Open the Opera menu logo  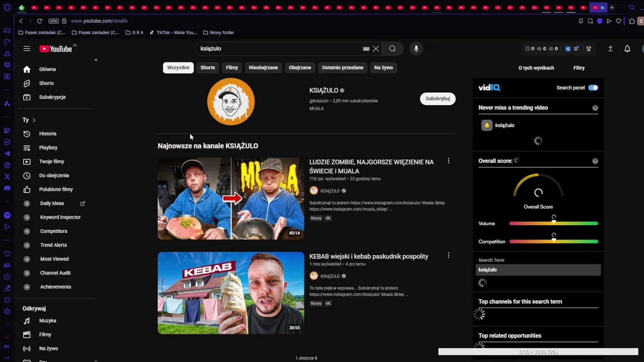point(7,8)
